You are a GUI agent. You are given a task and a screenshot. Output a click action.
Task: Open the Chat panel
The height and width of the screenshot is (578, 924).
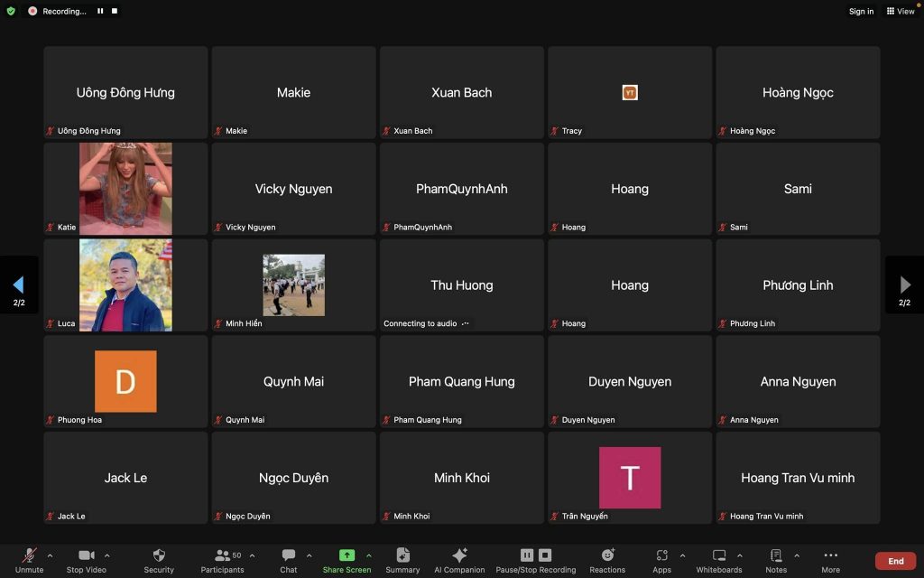click(x=288, y=559)
